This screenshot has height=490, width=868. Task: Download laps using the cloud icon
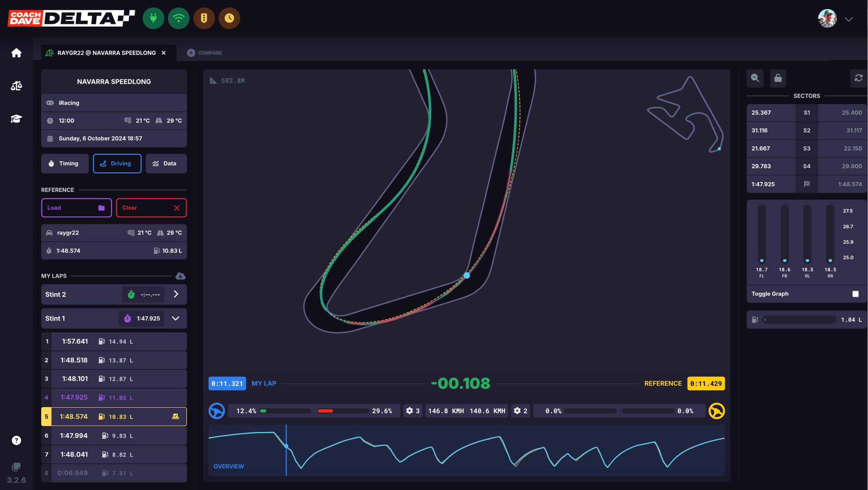point(180,276)
